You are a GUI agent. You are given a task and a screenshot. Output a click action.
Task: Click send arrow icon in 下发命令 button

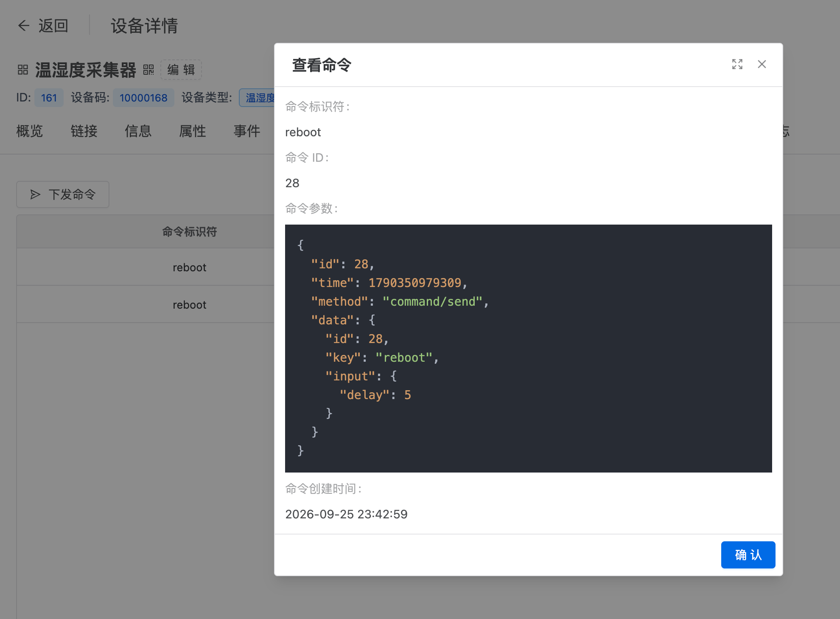point(36,194)
